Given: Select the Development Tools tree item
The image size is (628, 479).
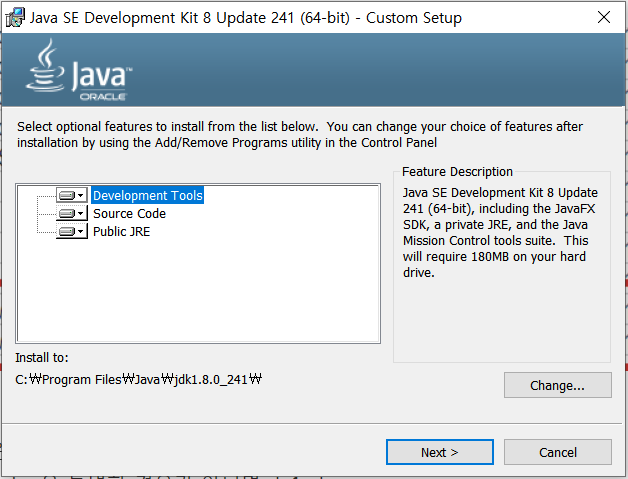Looking at the screenshot, I should tap(147, 195).
